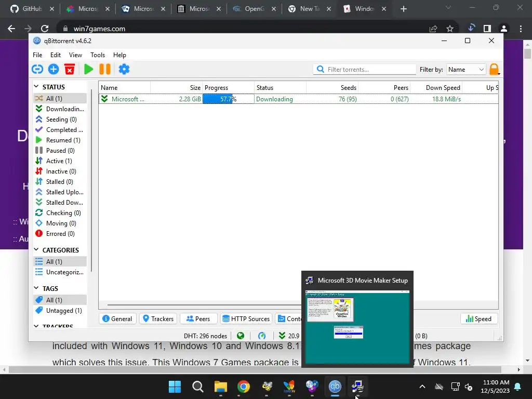Open the Trackers details tab
532x399 pixels.
pyautogui.click(x=158, y=319)
